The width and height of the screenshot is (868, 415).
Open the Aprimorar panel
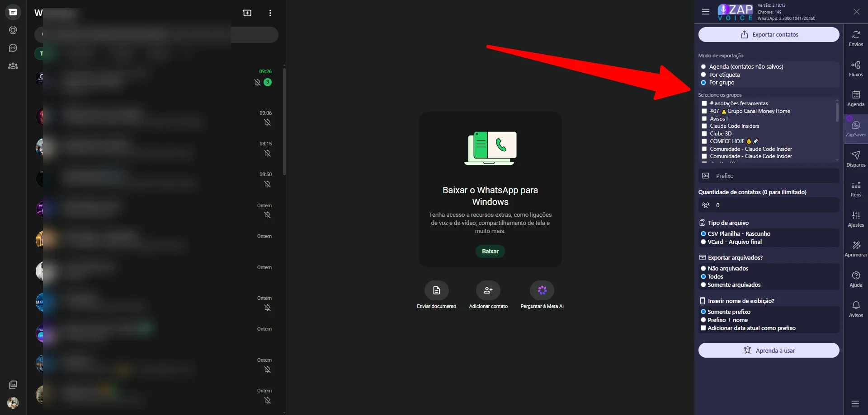pos(856,249)
